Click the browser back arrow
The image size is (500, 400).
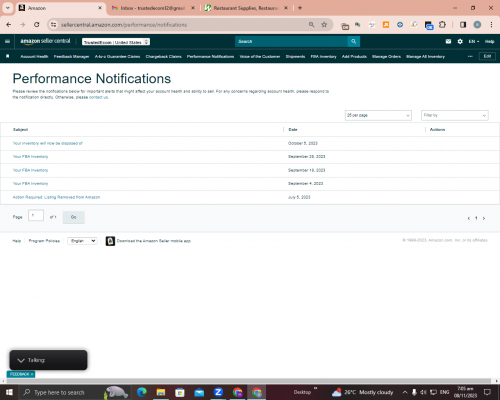(9, 25)
